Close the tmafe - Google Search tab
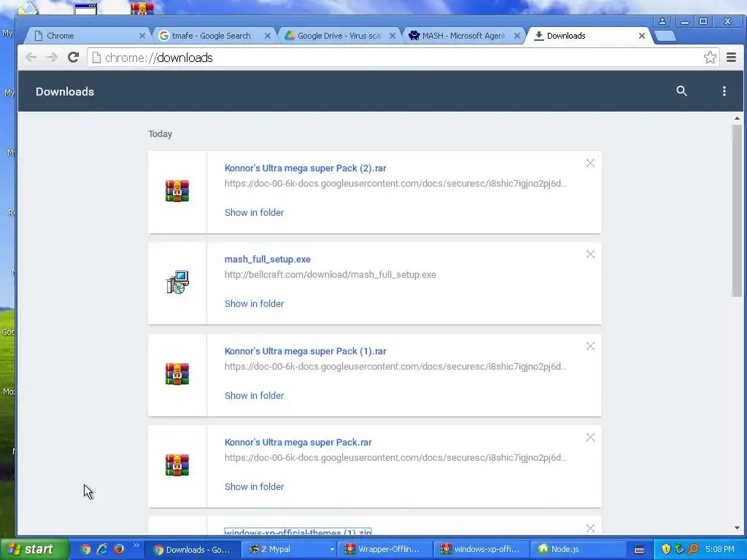This screenshot has width=747, height=560. [267, 36]
